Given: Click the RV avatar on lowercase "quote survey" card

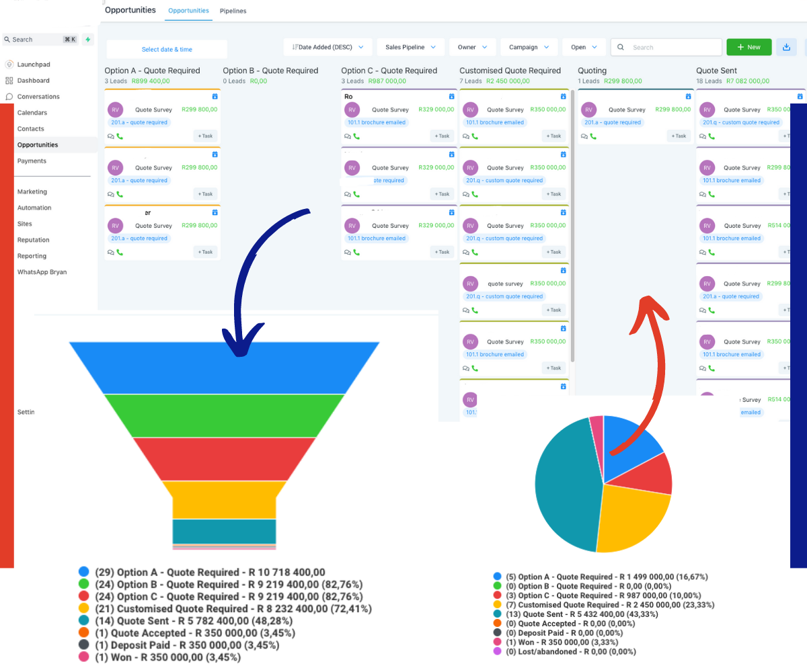Looking at the screenshot, I should click(470, 284).
